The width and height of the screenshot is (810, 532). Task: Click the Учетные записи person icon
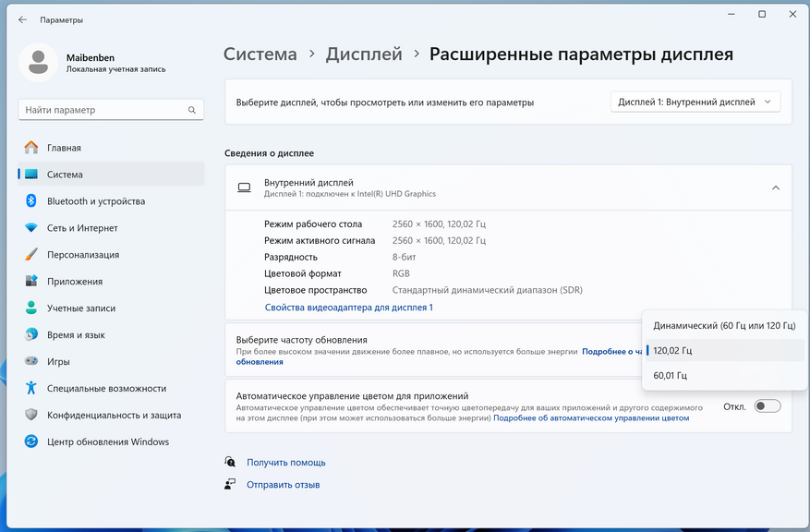coord(31,308)
